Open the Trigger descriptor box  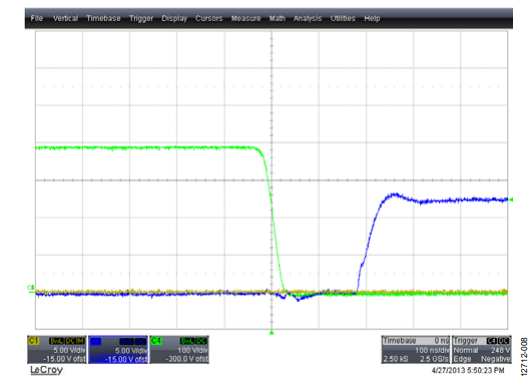point(481,350)
